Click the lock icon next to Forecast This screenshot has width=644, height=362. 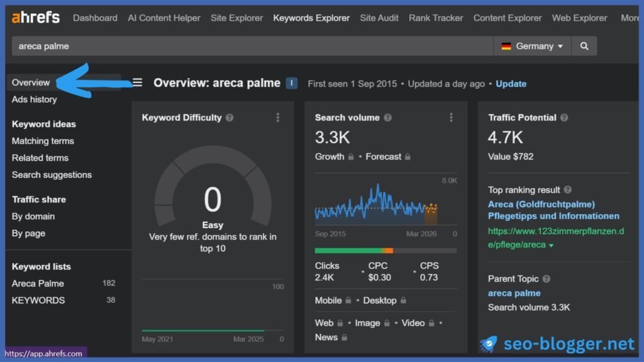(408, 156)
